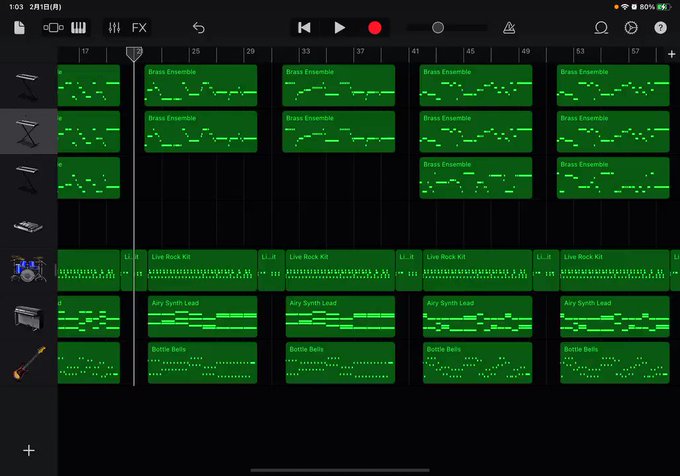Viewport: 680px width, 476px height.
Task: Start playback with Play button
Action: coord(340,28)
